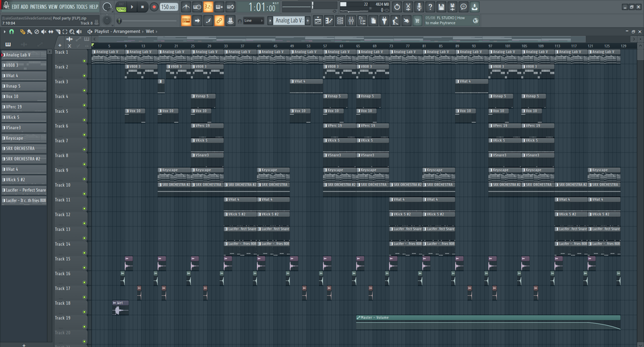Click the microphone one-click recording icon
The image size is (644, 347).
419,7
